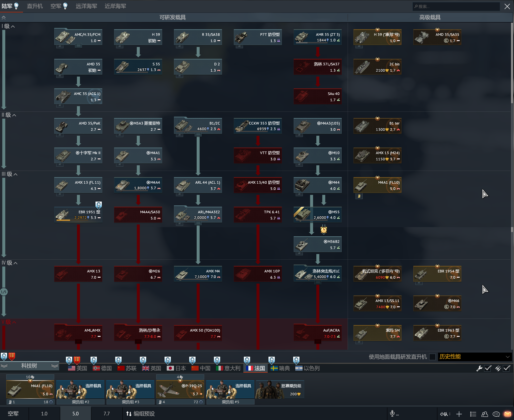Screen dimensions: 514x420
Task: Click the squad add plus icon
Action: pyautogui.click(x=459, y=414)
